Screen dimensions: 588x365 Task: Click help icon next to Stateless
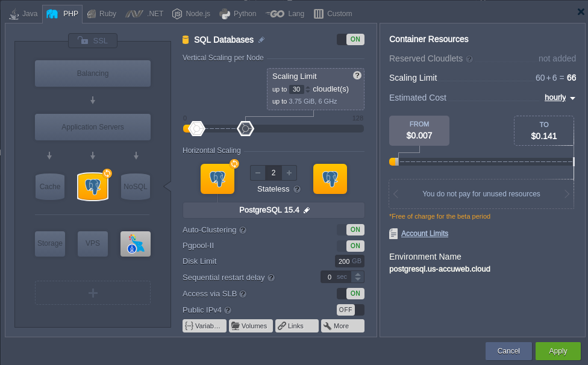[297, 189]
